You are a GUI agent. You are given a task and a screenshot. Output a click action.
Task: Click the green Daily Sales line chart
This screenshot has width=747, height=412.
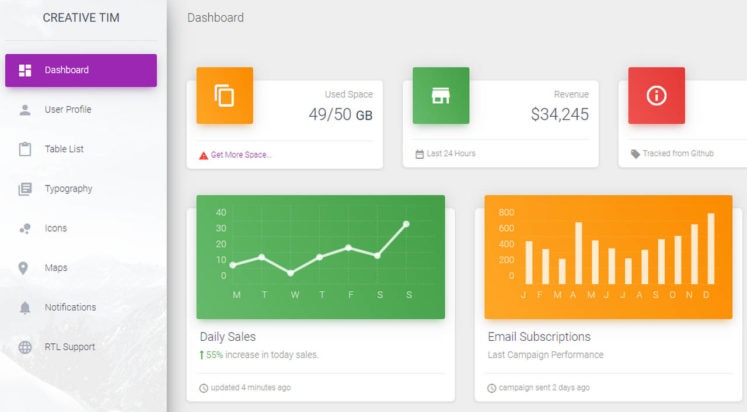[x=320, y=256]
